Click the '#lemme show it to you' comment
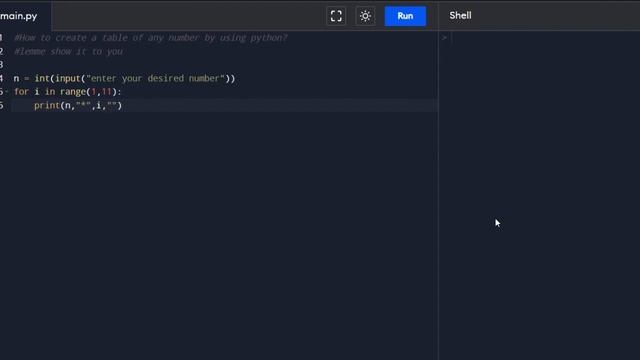Screen dimensions: 640x360 68,51
